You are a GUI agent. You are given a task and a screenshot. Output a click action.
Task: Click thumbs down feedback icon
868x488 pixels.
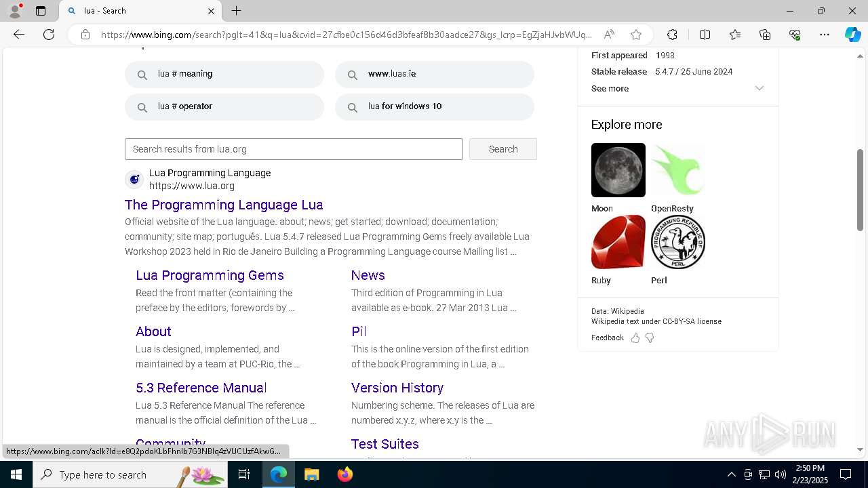tap(650, 338)
